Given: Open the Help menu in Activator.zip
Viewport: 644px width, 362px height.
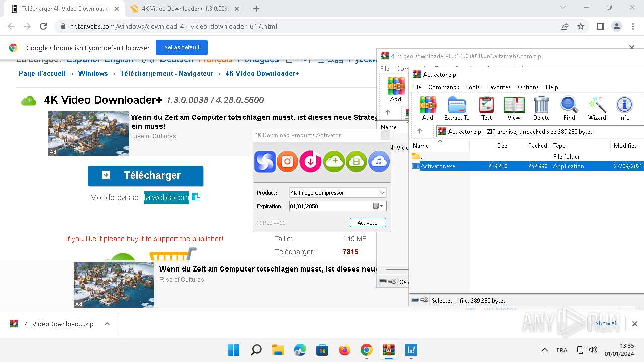Looking at the screenshot, I should (552, 87).
